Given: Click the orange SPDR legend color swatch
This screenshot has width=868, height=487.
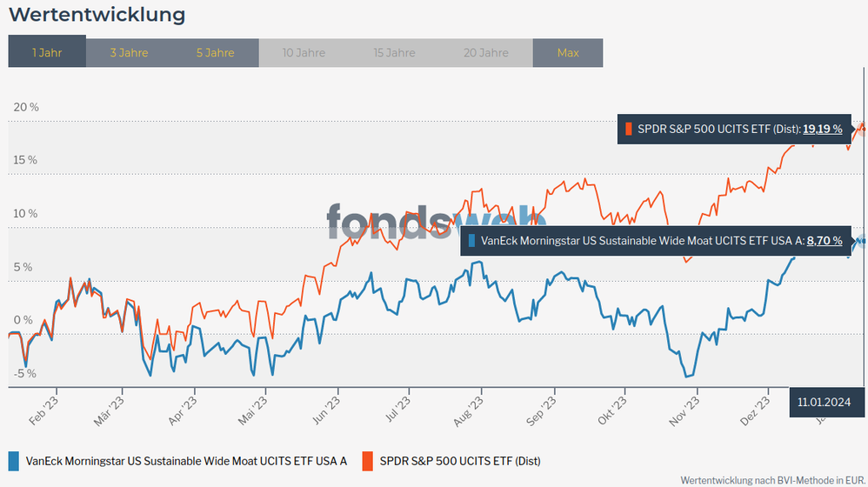Looking at the screenshot, I should click(x=367, y=461).
